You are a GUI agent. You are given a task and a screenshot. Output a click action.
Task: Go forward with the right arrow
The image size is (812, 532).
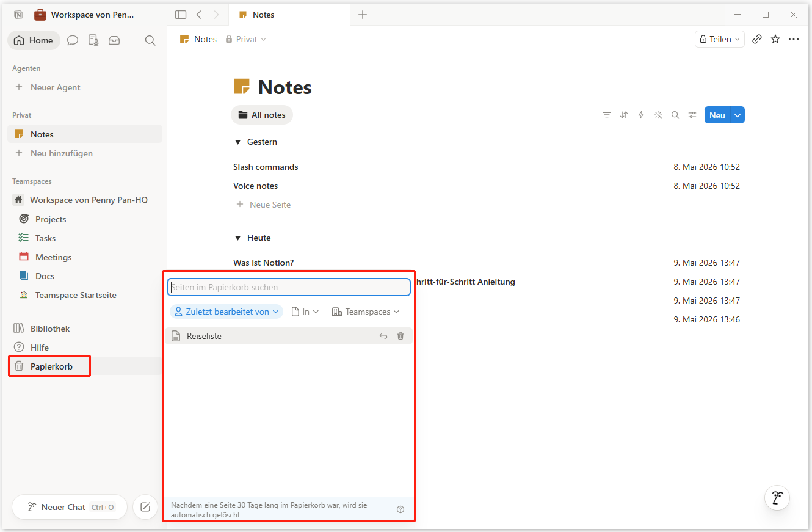point(216,15)
